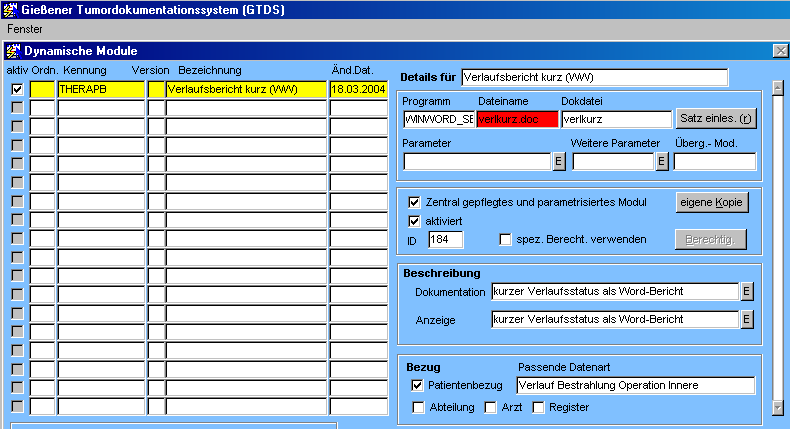
Task: Uncheck aktiv checkbox for THERAPB row
Action: [17, 89]
